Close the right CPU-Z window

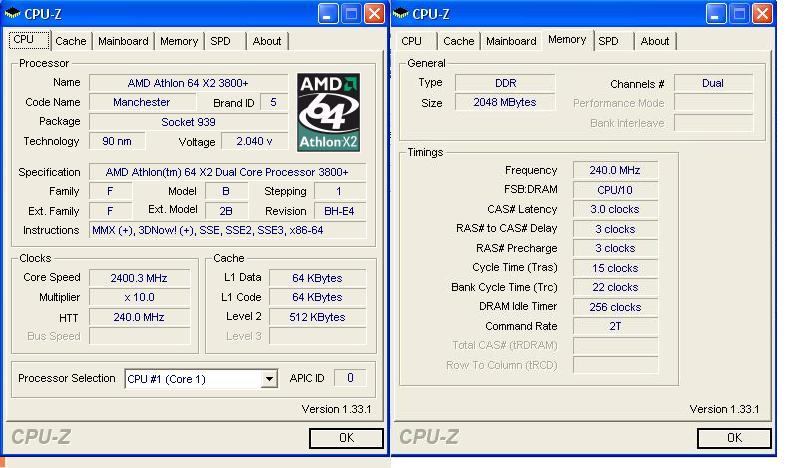click(762, 14)
